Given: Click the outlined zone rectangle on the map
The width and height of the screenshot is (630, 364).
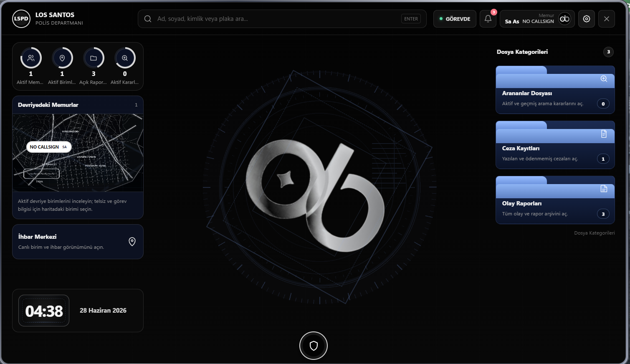Looking at the screenshot, I should tap(41, 173).
